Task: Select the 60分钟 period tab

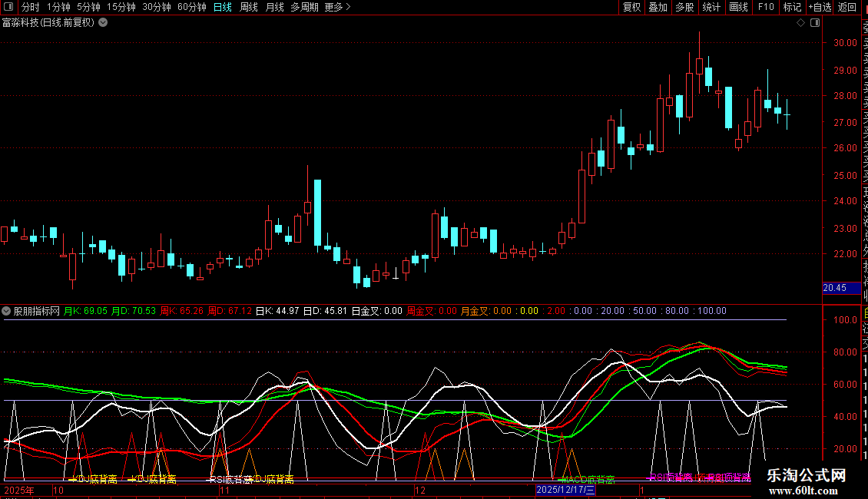Action: point(192,7)
